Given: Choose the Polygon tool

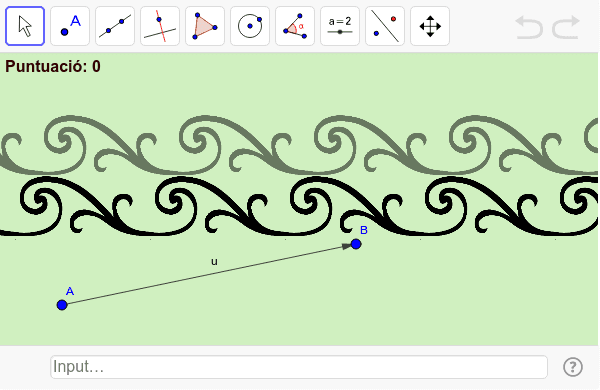Looking at the screenshot, I should click(x=205, y=26).
